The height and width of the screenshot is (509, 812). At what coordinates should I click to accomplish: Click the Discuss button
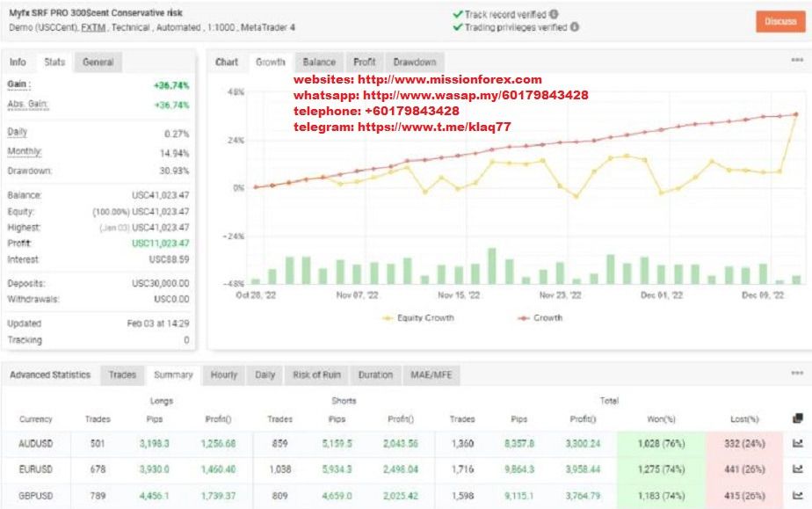tap(780, 21)
